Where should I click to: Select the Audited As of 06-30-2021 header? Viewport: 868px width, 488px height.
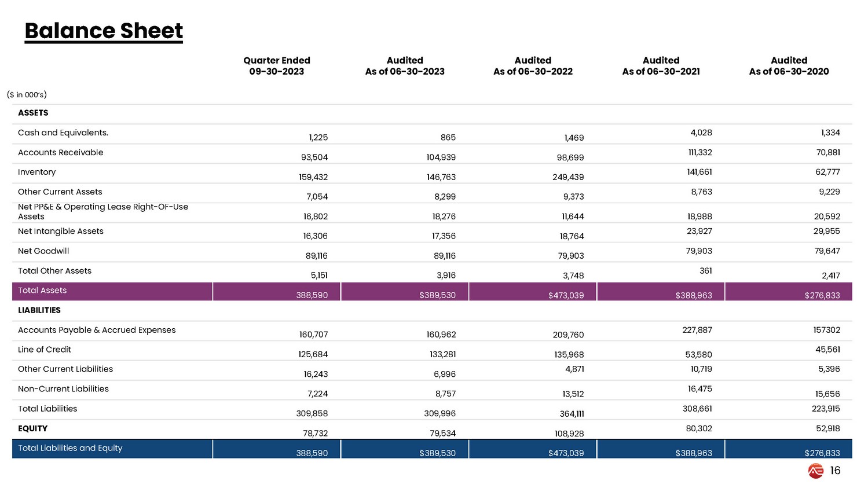click(x=661, y=66)
